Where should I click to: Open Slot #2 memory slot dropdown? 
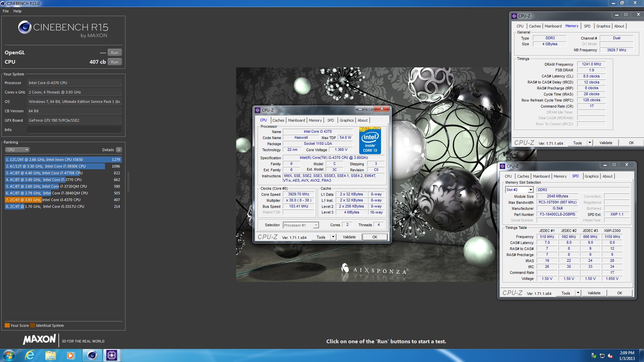[x=519, y=190]
